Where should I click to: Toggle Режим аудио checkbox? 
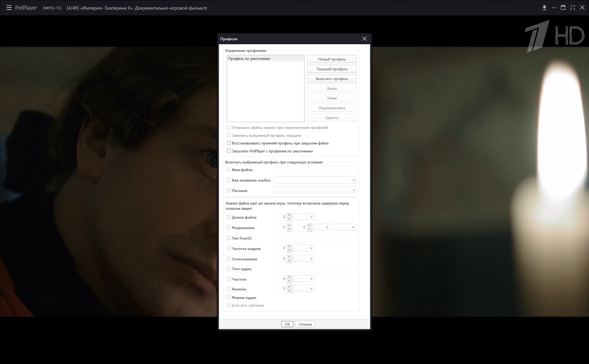tap(229, 297)
